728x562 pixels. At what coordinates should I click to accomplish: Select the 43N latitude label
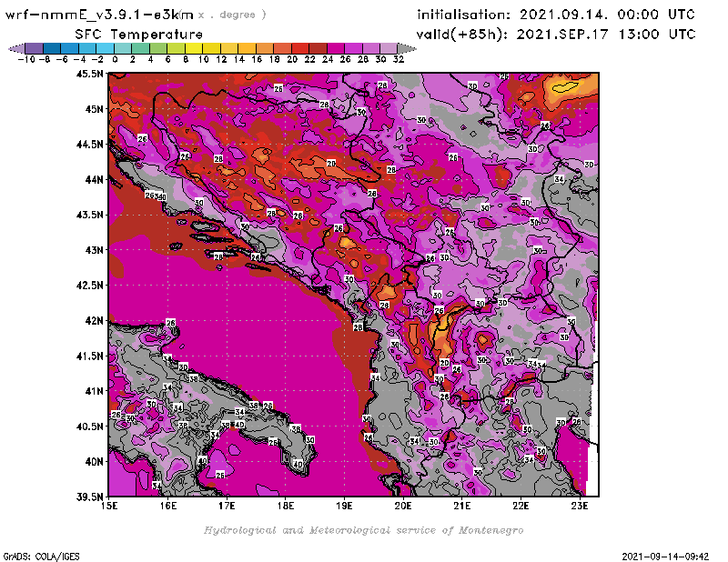[x=94, y=250]
